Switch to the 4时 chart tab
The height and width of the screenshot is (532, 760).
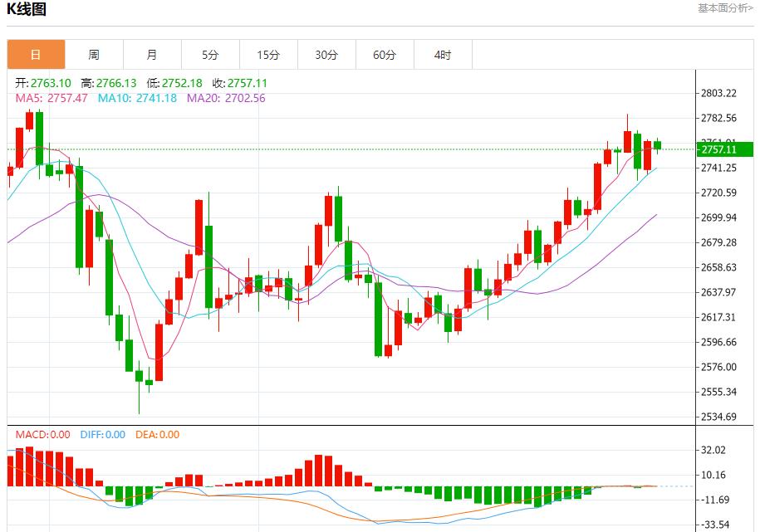click(x=443, y=55)
